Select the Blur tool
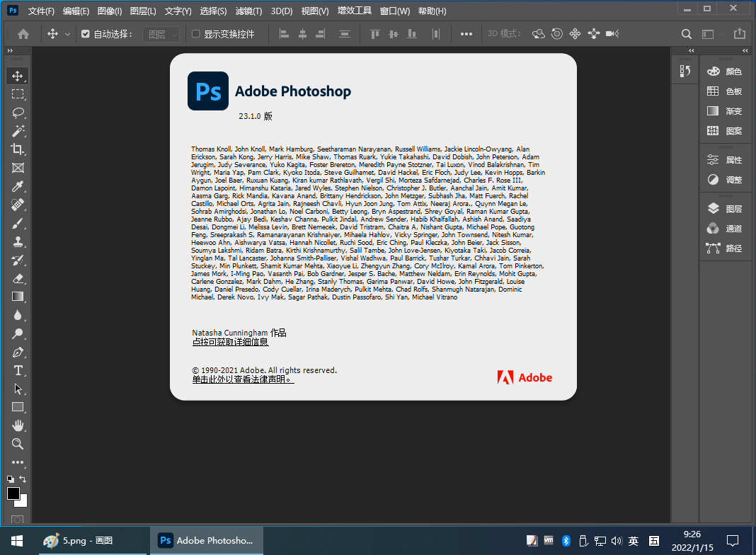Screen dimensions: 756x555 pyautogui.click(x=18, y=315)
